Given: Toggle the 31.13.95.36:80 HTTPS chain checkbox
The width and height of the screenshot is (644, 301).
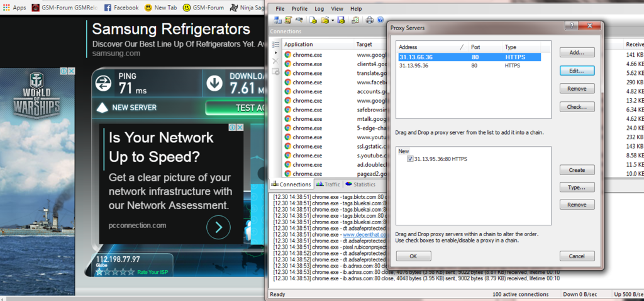Looking at the screenshot, I should click(x=410, y=159).
